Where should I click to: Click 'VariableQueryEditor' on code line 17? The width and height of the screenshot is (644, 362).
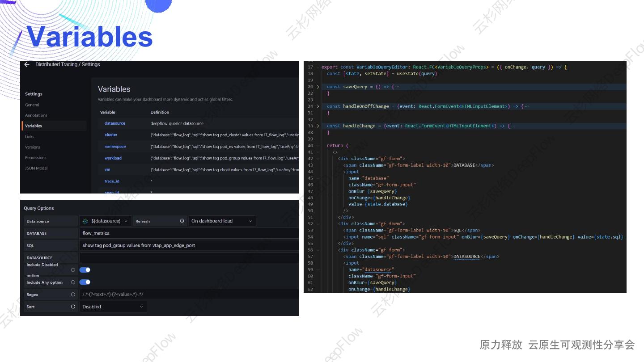click(x=382, y=67)
